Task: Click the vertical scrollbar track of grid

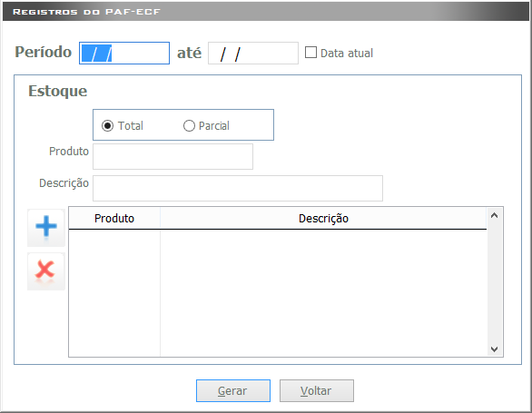Action: (495, 282)
